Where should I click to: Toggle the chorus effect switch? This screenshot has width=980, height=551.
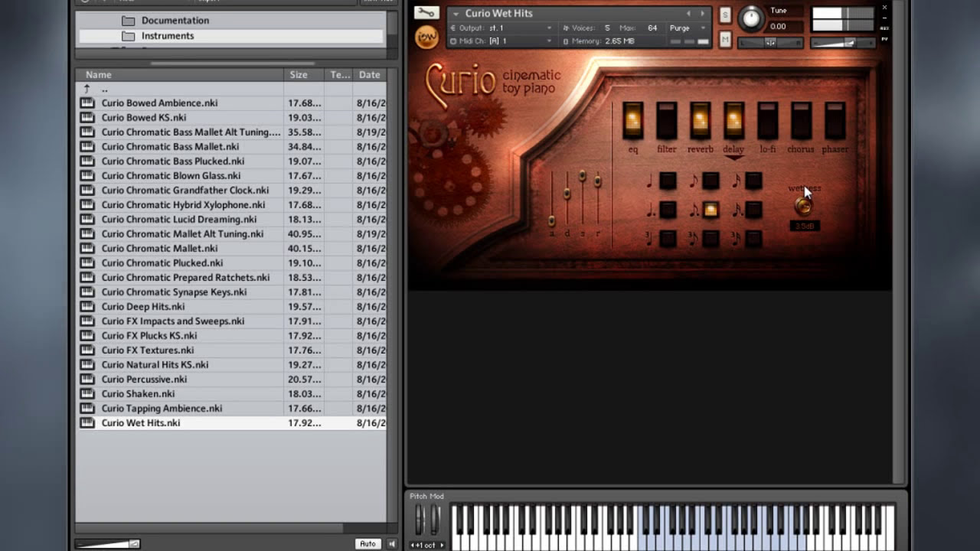(801, 120)
